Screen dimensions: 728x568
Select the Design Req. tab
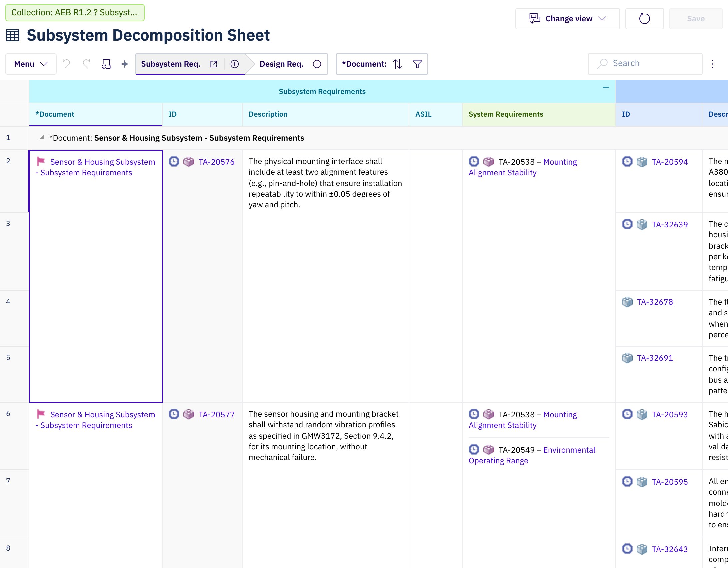pyautogui.click(x=281, y=64)
